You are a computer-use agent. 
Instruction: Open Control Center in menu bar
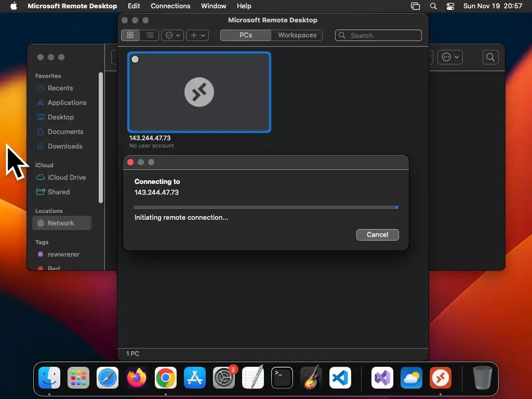450,6
